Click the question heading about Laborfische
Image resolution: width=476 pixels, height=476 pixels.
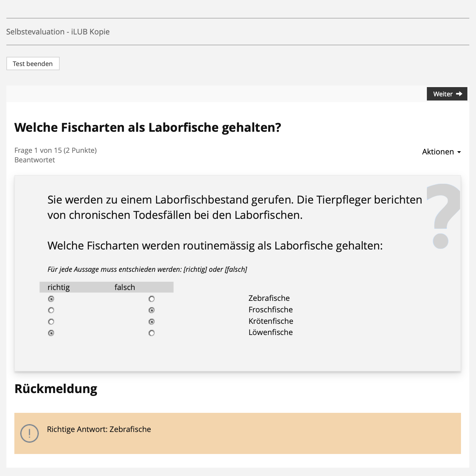click(148, 128)
